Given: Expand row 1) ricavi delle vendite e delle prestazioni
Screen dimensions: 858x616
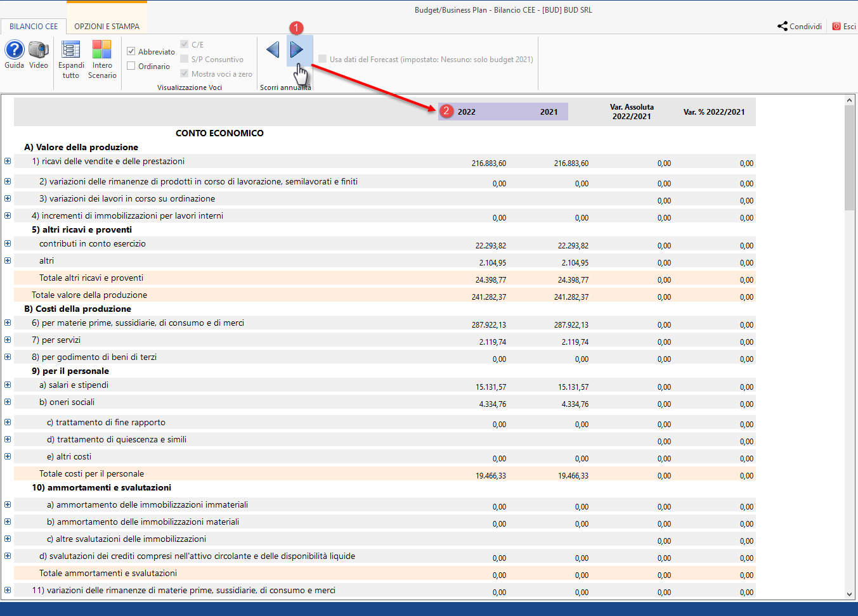Looking at the screenshot, I should [x=8, y=161].
